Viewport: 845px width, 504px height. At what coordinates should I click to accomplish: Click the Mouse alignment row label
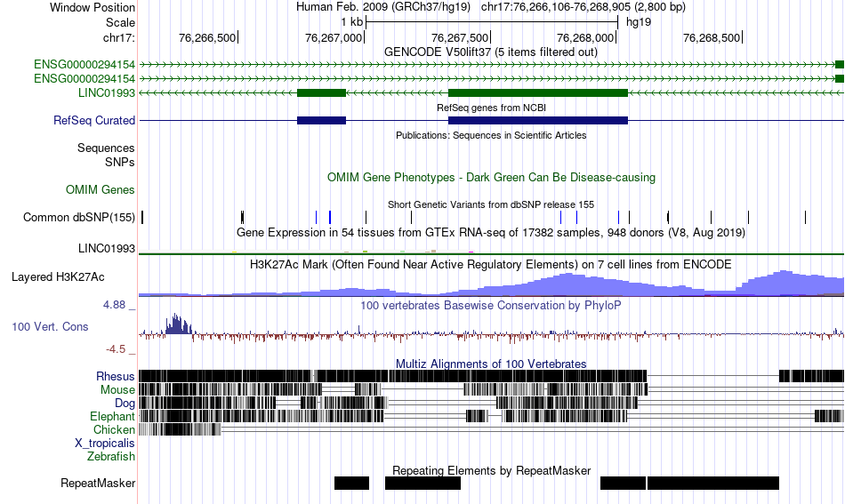point(117,390)
